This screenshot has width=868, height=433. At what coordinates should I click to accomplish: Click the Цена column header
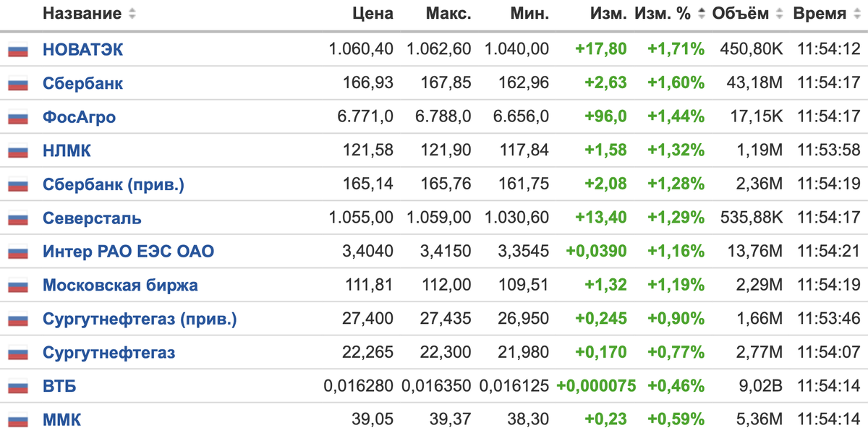coord(373,14)
